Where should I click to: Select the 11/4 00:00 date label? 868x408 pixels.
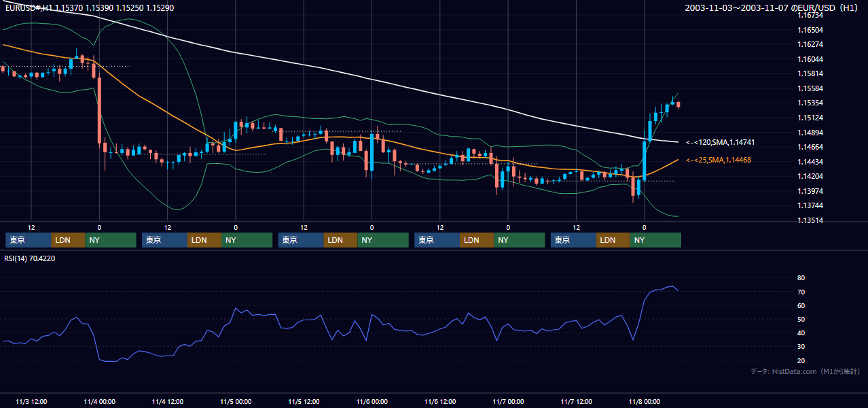click(x=99, y=401)
